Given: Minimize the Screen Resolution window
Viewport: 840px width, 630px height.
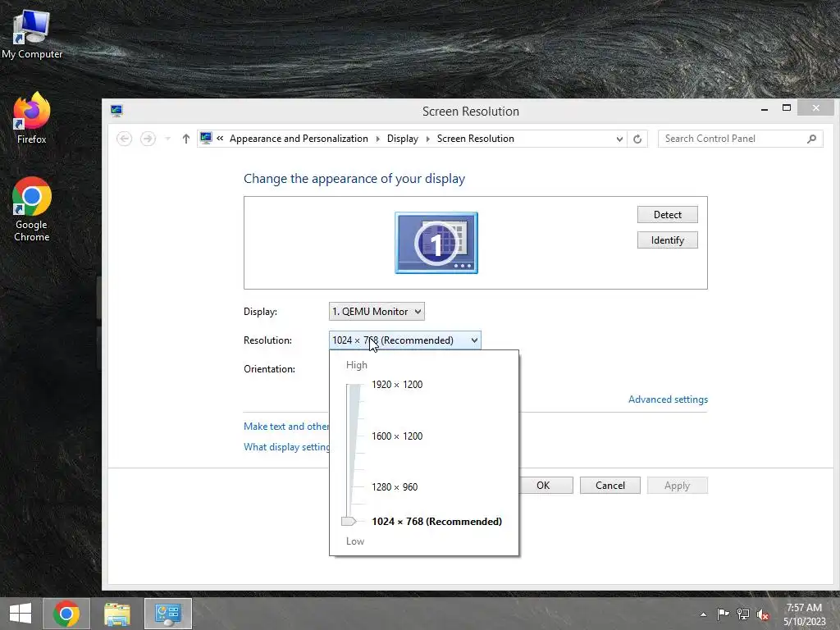Looking at the screenshot, I should pyautogui.click(x=765, y=109).
